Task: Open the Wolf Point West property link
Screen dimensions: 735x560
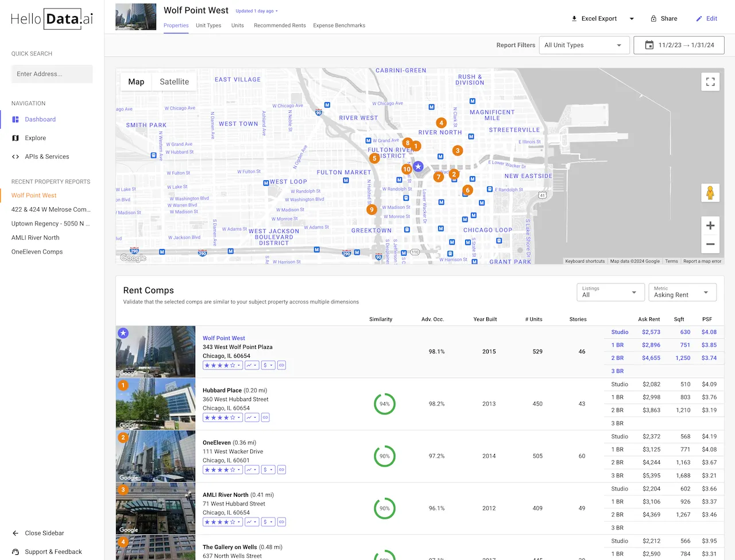Action: (x=224, y=339)
